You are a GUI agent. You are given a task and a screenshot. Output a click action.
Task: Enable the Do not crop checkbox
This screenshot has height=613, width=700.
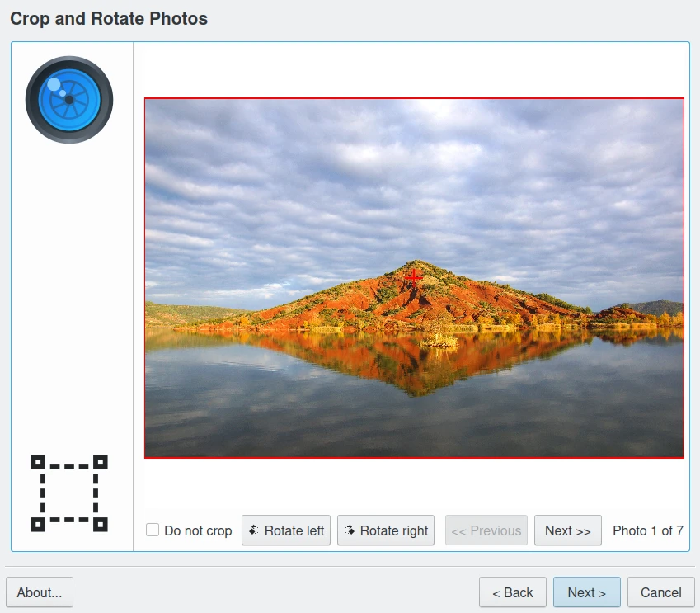coord(153,530)
